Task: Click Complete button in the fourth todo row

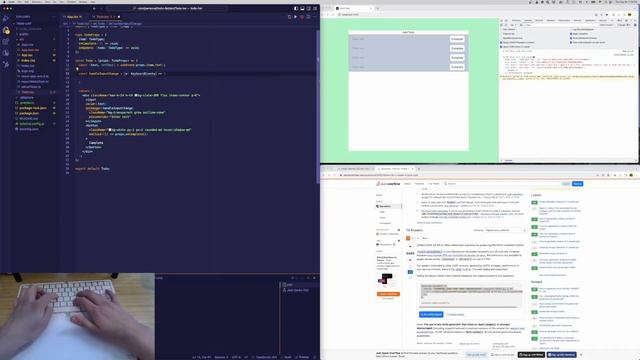Action: [457, 67]
